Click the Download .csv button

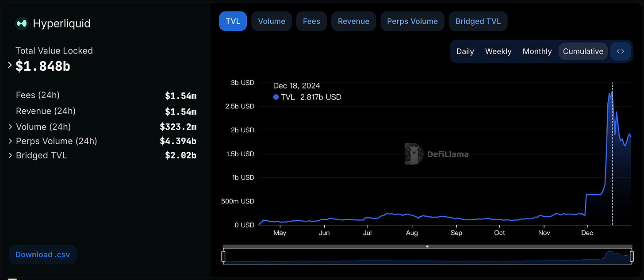coord(42,254)
